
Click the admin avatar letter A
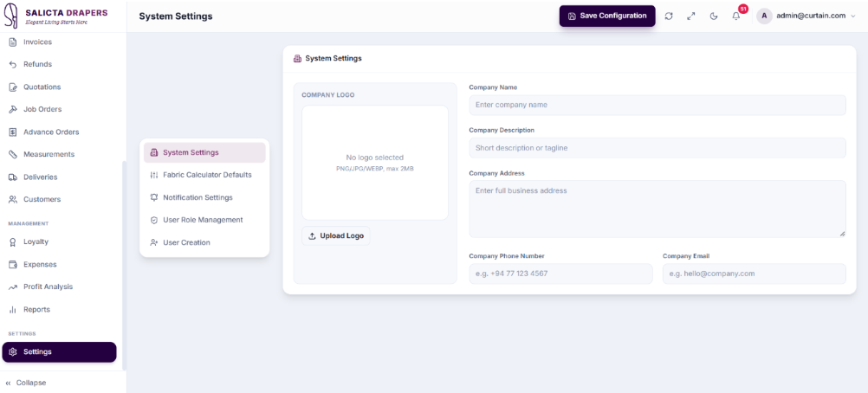(765, 16)
